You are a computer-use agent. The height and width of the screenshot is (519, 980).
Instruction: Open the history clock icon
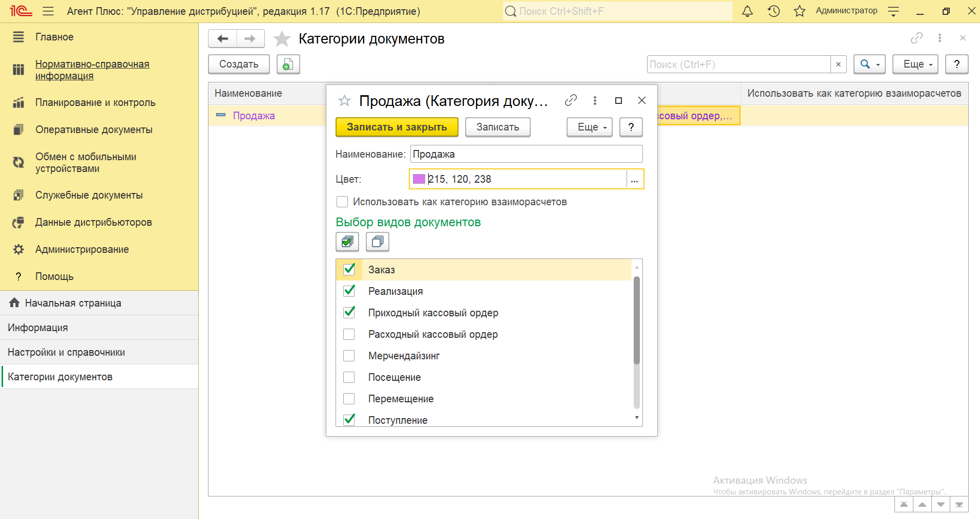point(774,11)
